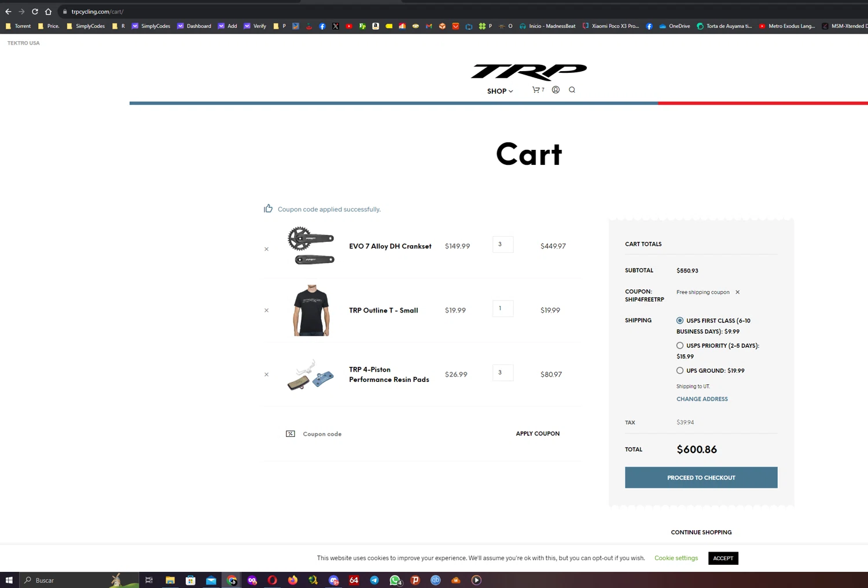Open the YouTube bookmark icon
This screenshot has height=588, width=868.
coord(349,26)
